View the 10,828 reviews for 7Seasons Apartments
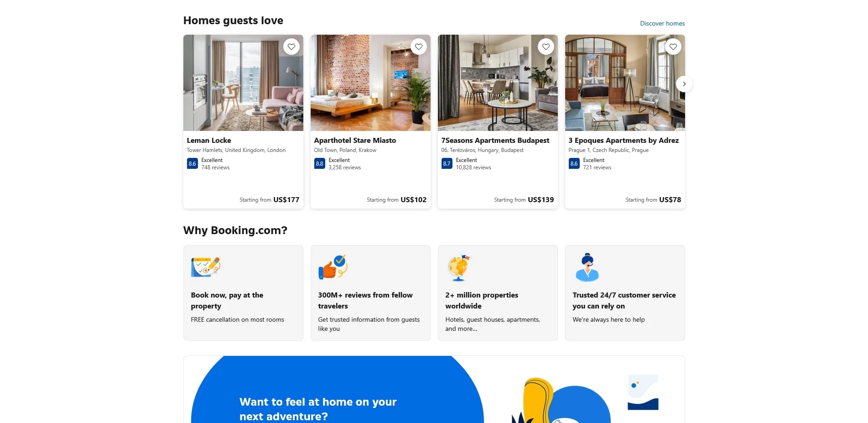The width and height of the screenshot is (868, 423). click(x=473, y=167)
